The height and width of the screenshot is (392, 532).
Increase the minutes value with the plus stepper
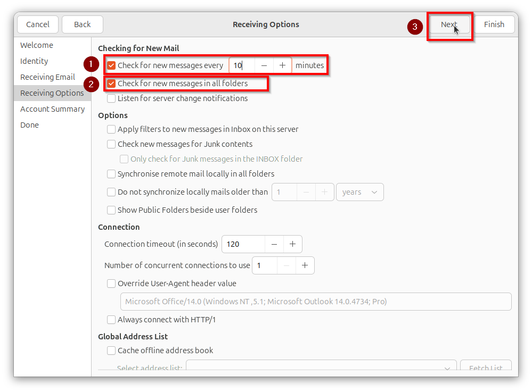[x=282, y=65]
